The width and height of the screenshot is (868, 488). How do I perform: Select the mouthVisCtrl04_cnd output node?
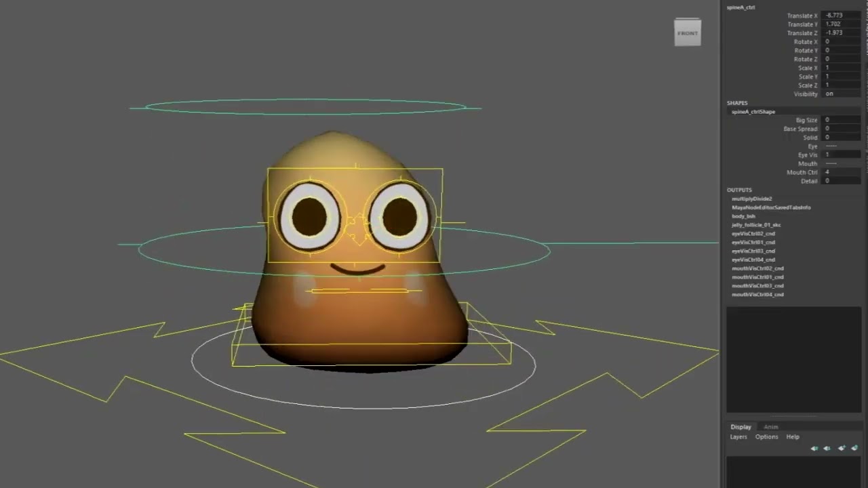(x=757, y=295)
